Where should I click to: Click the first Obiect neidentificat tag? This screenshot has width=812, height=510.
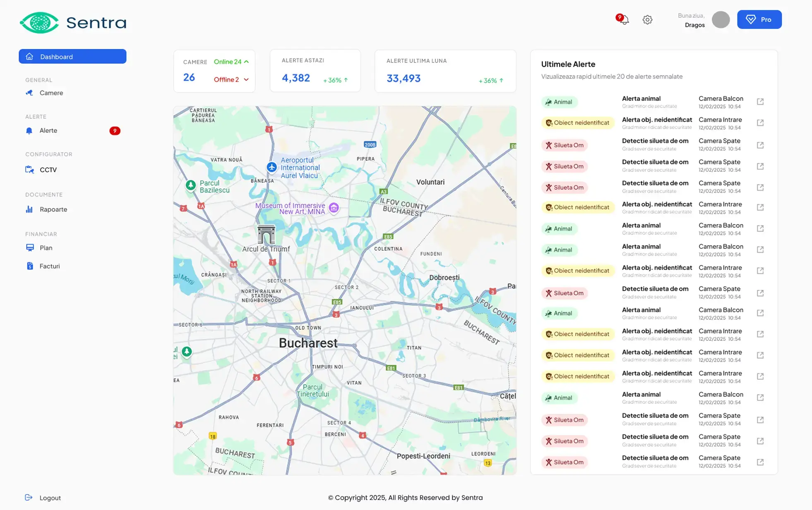coord(577,123)
